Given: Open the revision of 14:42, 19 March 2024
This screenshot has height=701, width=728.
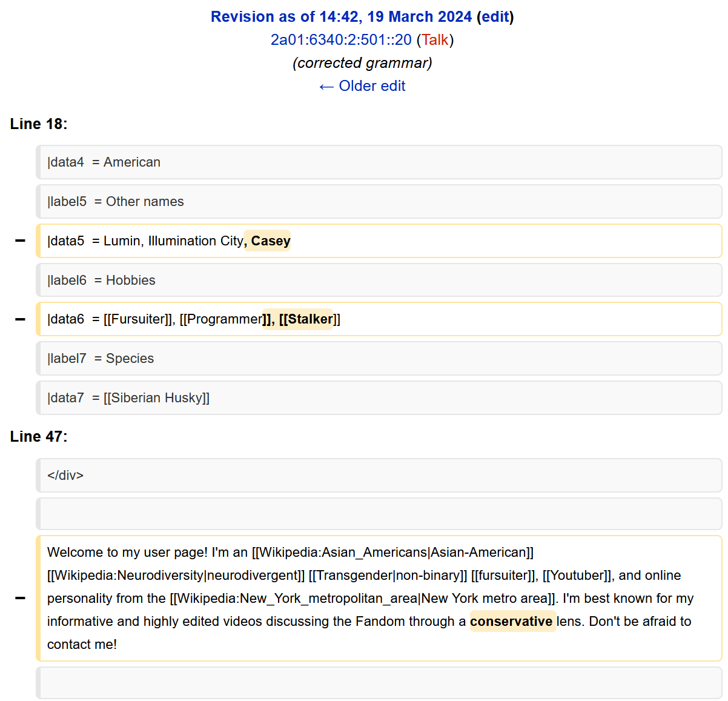Looking at the screenshot, I should point(341,17).
